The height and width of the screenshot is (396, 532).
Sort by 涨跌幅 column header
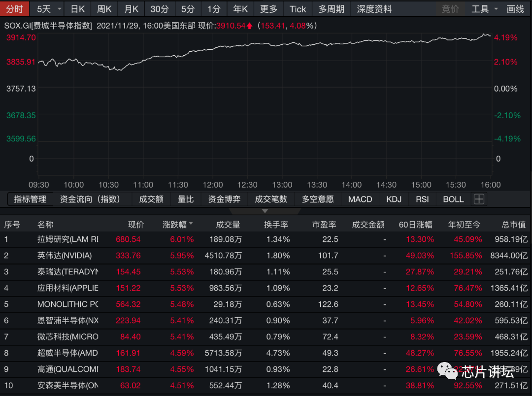(x=177, y=224)
